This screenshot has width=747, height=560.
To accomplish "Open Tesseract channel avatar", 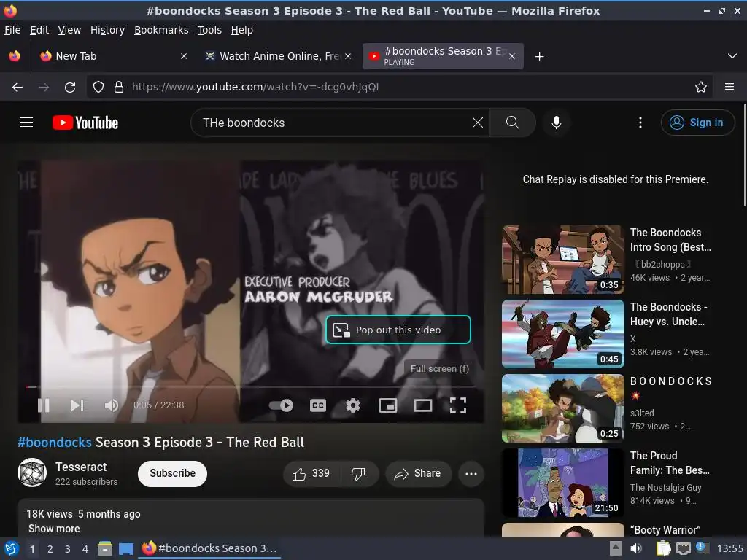I will point(32,472).
